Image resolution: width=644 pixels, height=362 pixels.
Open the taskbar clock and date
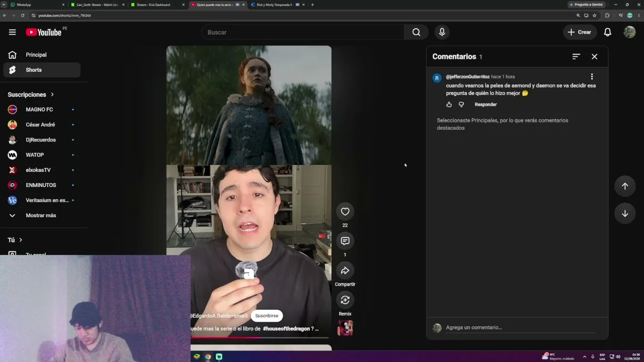pos(633,356)
